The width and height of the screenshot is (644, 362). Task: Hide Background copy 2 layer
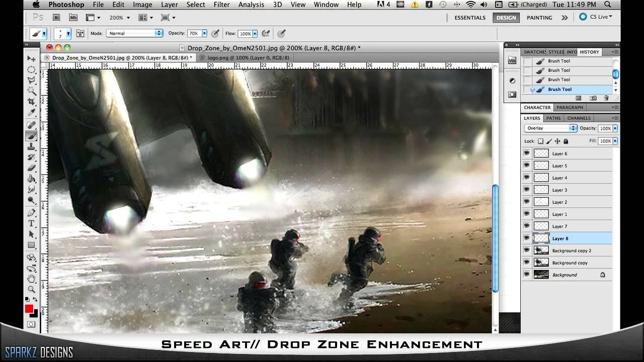coord(527,250)
